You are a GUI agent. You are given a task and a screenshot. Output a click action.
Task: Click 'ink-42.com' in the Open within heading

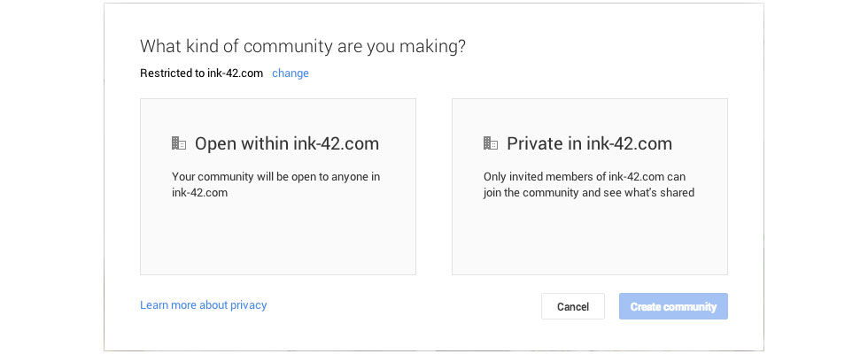coord(334,143)
